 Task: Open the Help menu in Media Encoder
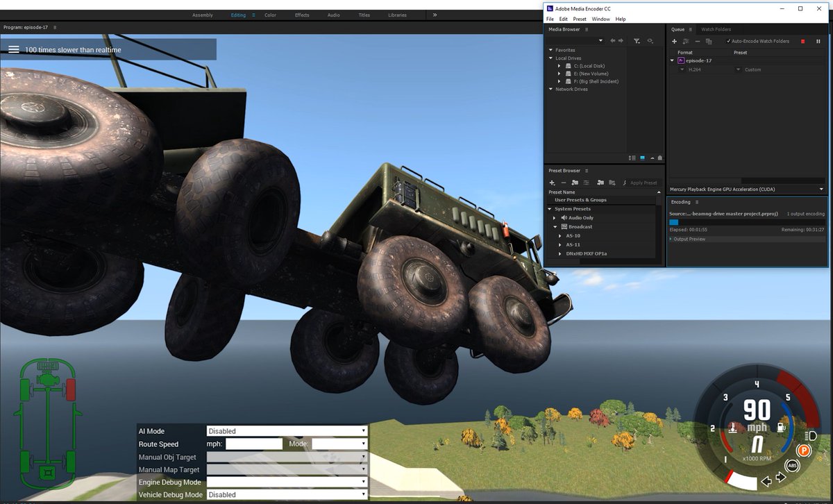click(621, 19)
